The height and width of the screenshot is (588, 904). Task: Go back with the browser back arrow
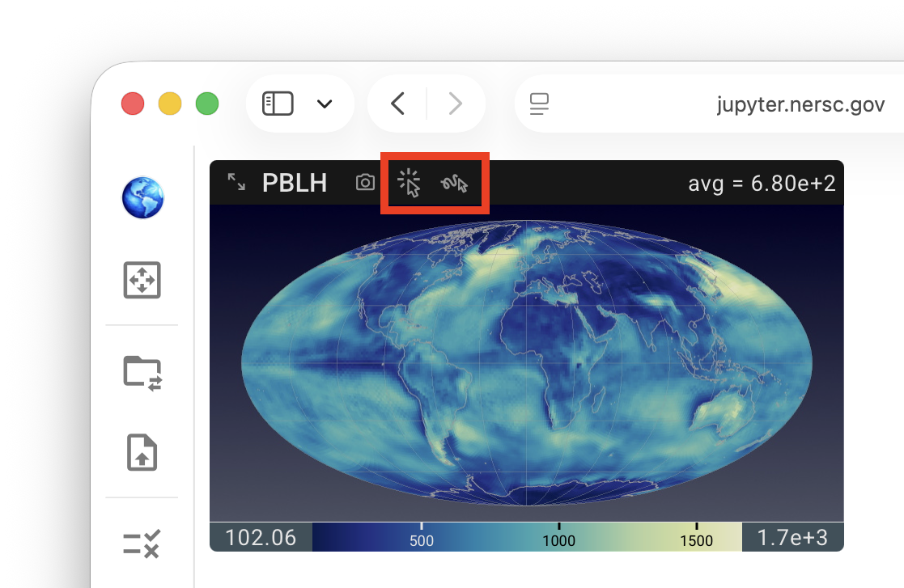coord(398,104)
